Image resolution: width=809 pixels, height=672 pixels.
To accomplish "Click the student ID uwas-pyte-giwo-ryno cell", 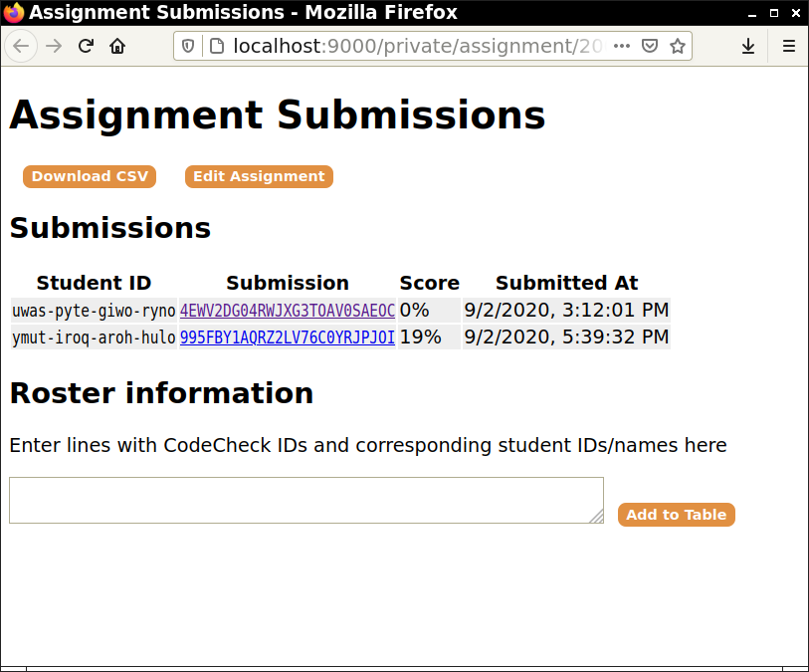I will (94, 311).
